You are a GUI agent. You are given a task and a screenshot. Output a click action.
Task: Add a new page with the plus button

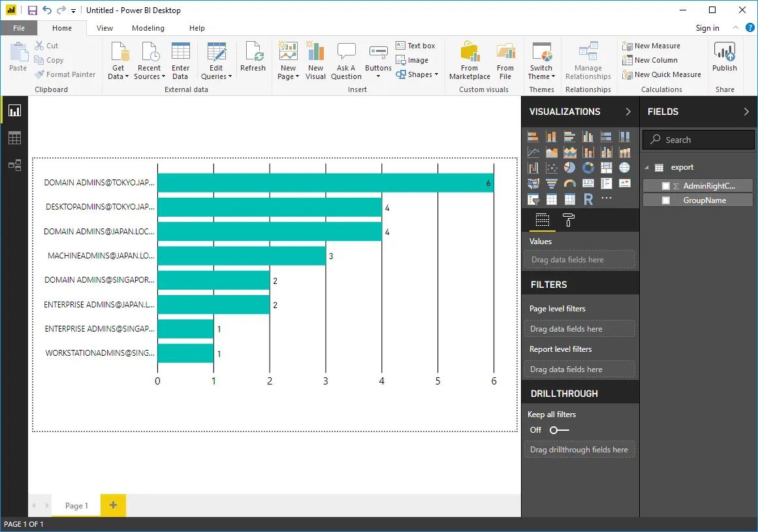(113, 505)
